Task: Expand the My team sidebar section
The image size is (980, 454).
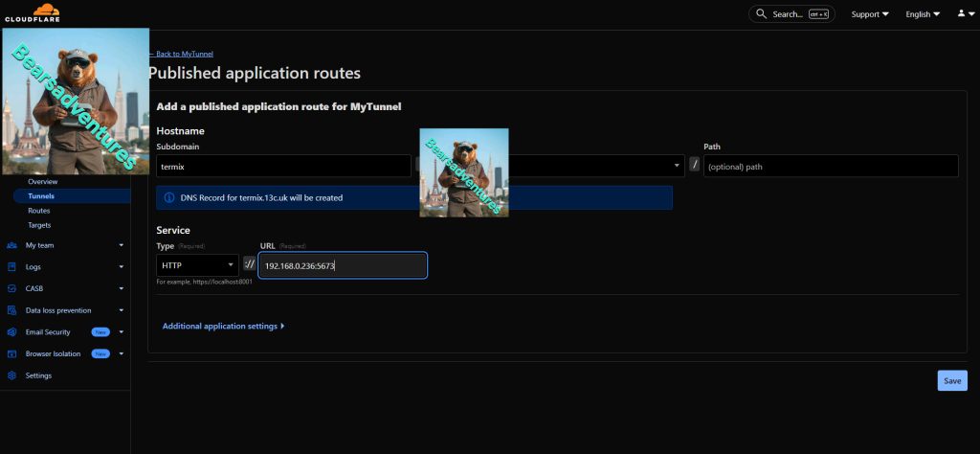Action: [x=122, y=245]
